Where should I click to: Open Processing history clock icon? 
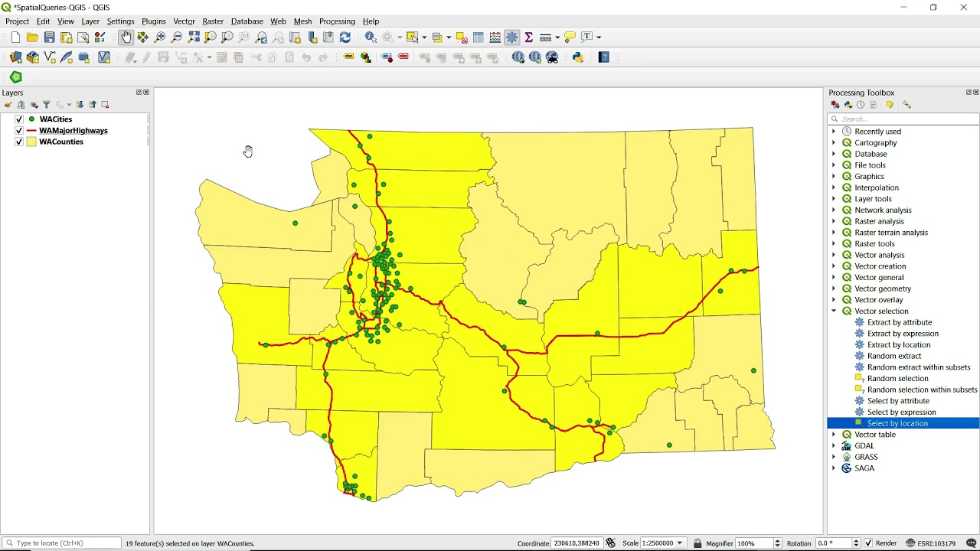pyautogui.click(x=861, y=105)
